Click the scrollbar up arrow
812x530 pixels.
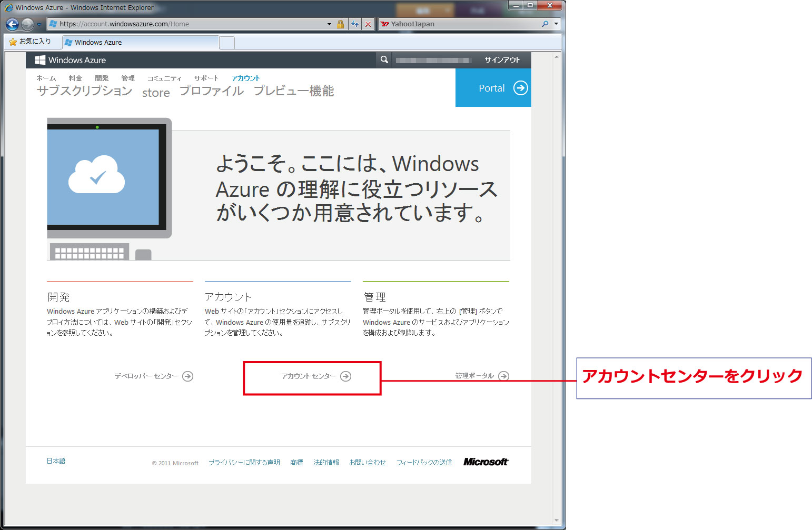557,56
